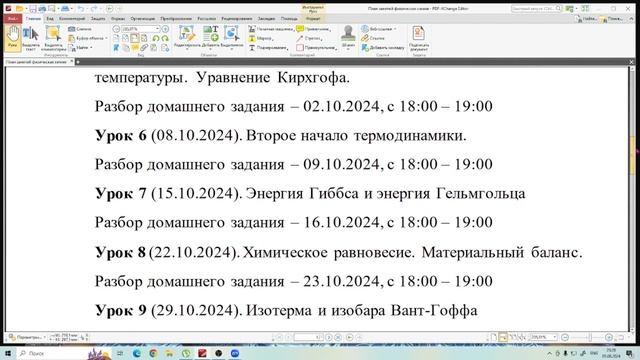Click the Add (Добавить) objects tool
Viewport: 640px width, 360px height.
(211, 38)
